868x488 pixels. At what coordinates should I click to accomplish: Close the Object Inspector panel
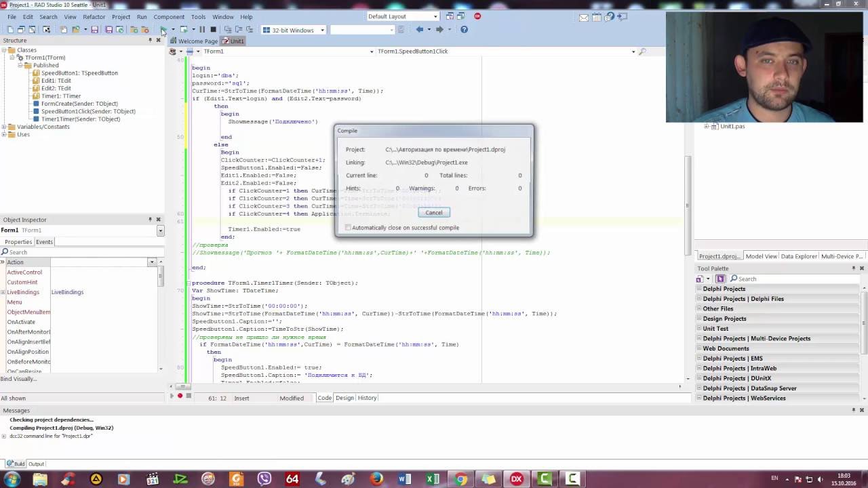158,220
